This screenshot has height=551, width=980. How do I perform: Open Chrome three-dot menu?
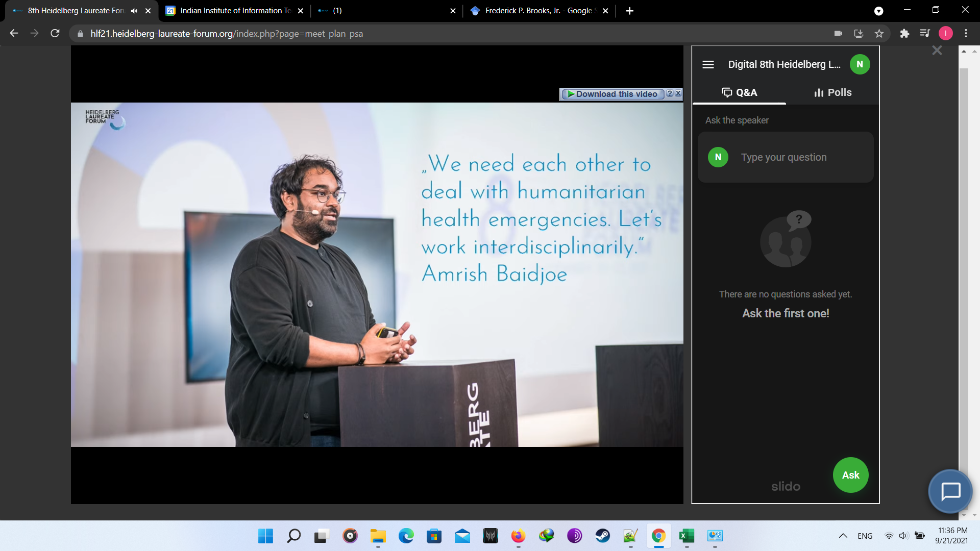[x=966, y=34]
